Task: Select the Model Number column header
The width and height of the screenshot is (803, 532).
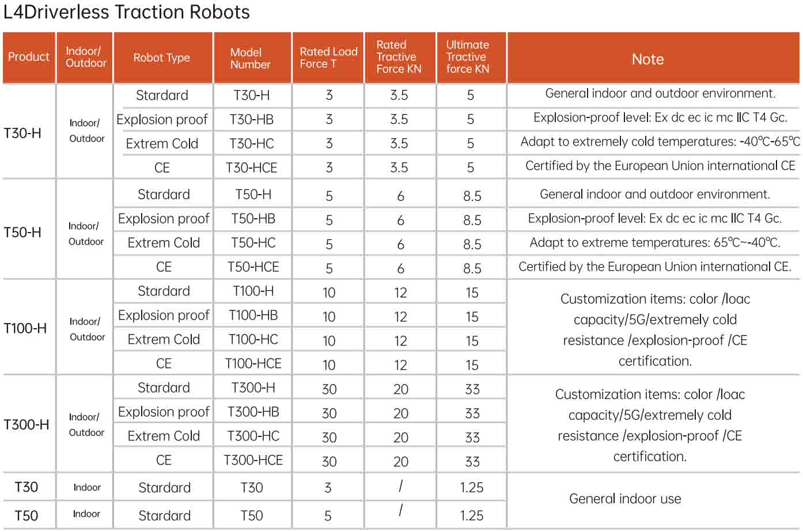Action: pos(251,58)
